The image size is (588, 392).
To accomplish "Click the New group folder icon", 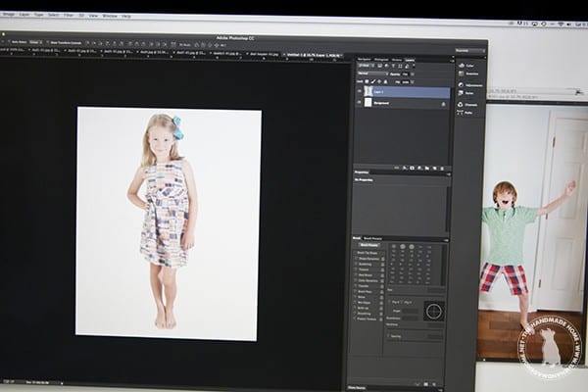I will point(426,169).
